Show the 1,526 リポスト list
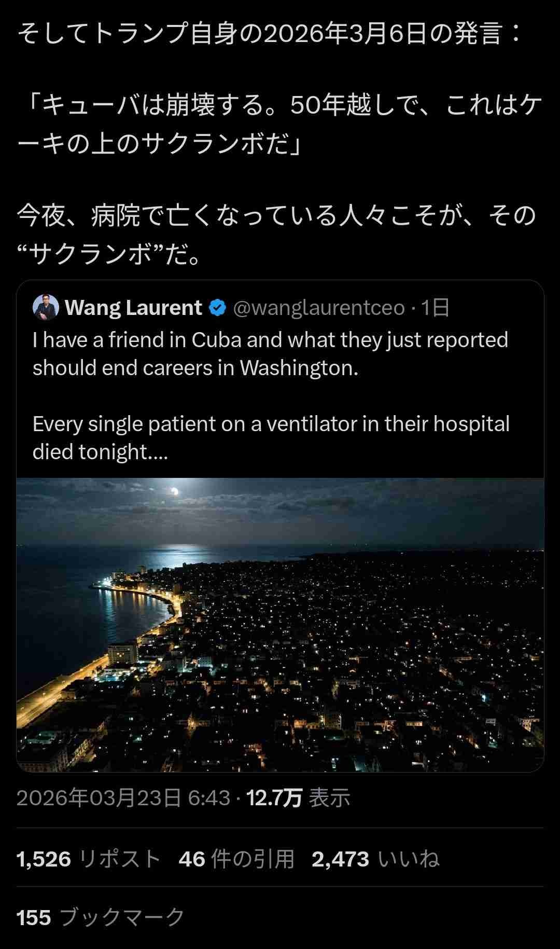Viewport: 560px width, 949px height. coord(89,859)
